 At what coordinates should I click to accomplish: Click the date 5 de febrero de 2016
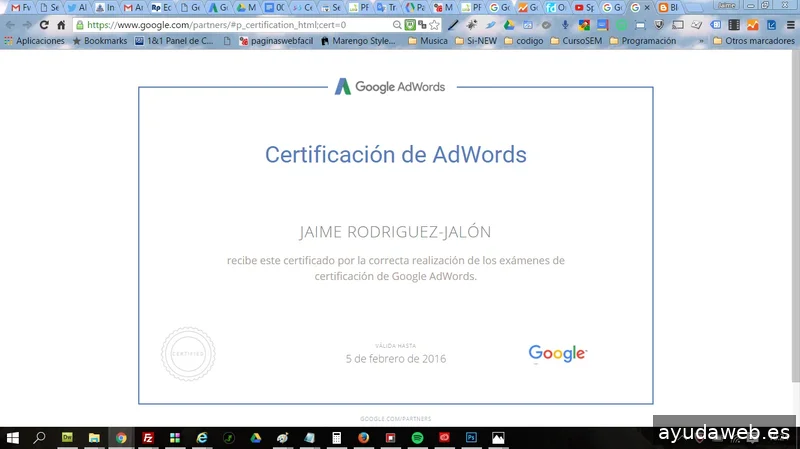tap(396, 359)
